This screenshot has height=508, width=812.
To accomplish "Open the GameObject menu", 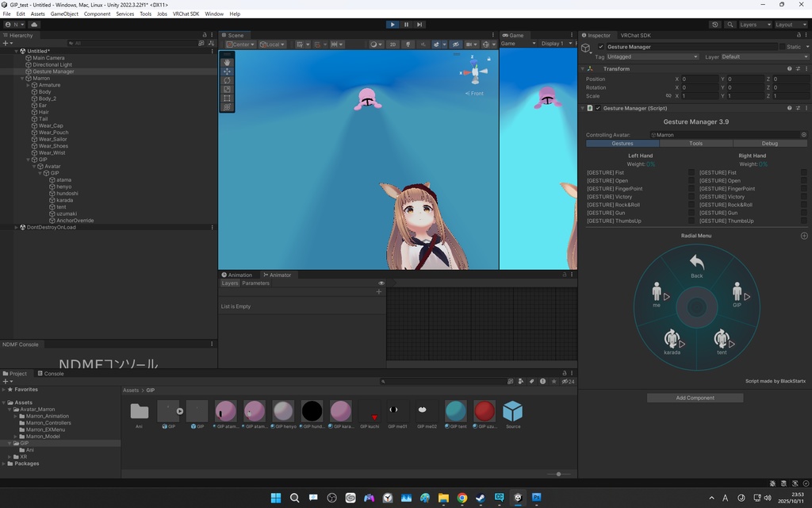I will tap(63, 13).
